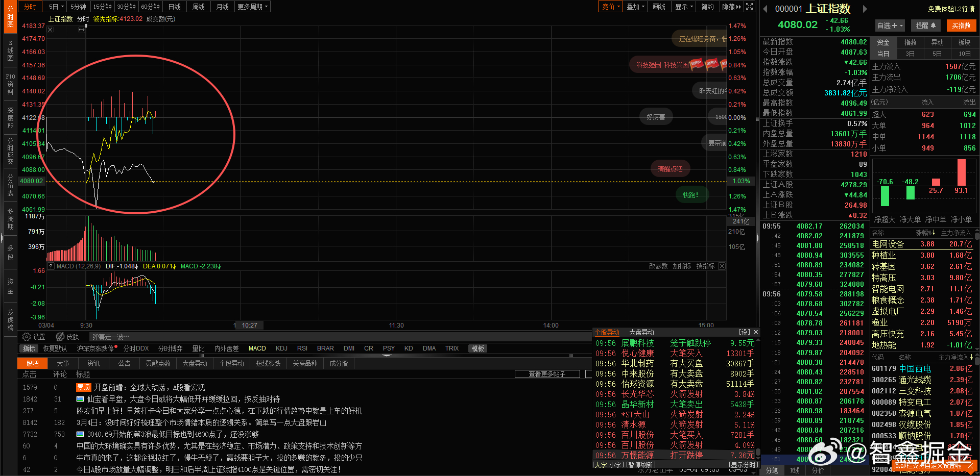
Task: Click the 个股异动 list scrollbar thumb
Action: (x=758, y=452)
